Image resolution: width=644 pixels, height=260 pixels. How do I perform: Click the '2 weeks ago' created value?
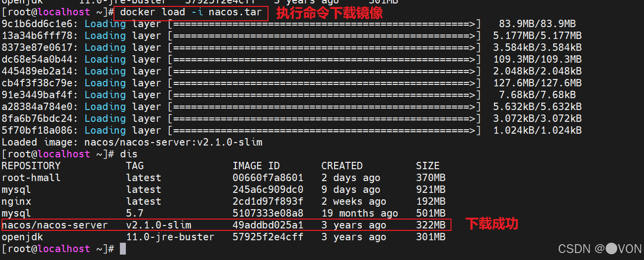point(354,201)
